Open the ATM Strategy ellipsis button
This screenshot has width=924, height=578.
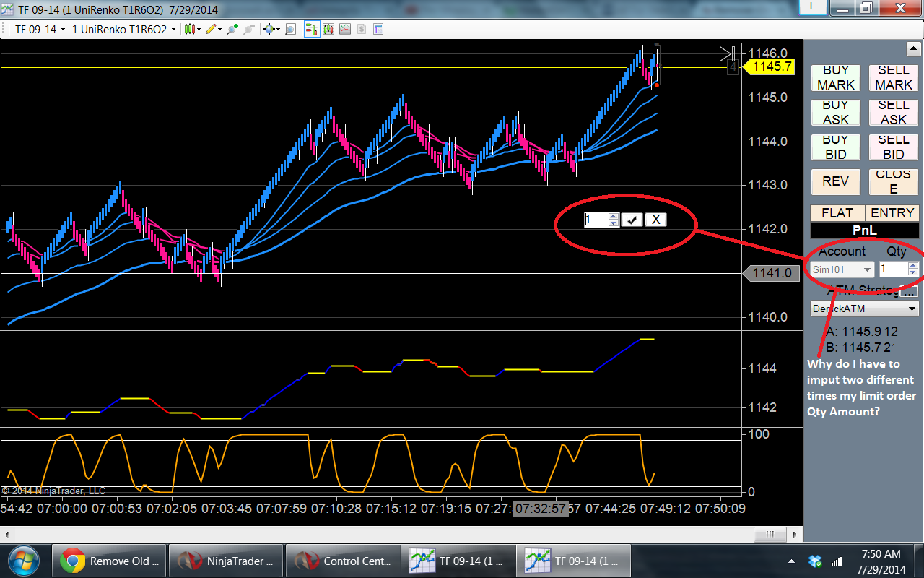(910, 291)
